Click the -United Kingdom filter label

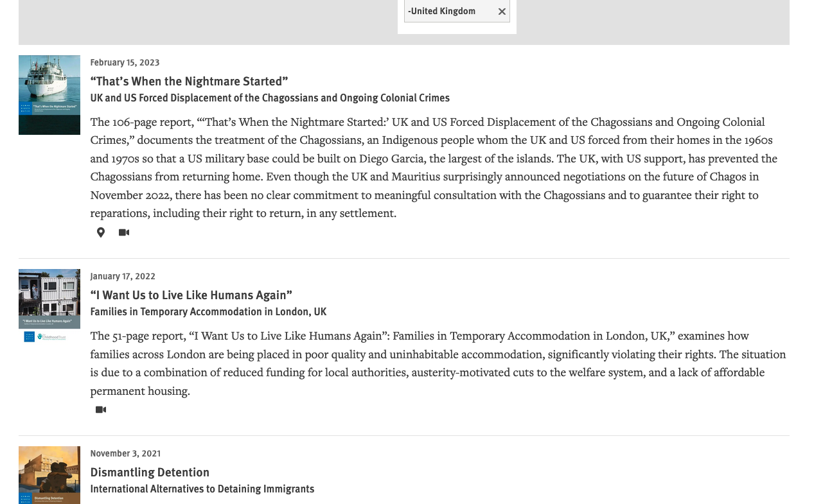[442, 11]
